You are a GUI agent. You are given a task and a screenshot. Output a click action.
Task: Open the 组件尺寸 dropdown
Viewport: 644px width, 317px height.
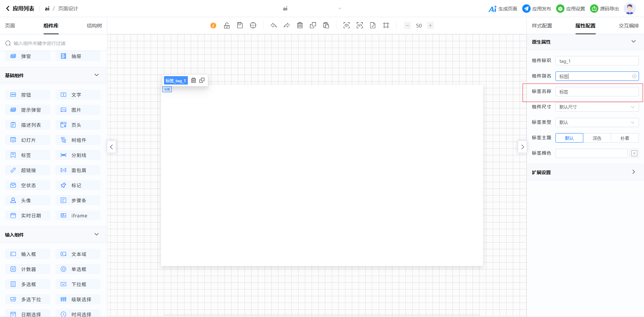click(597, 107)
